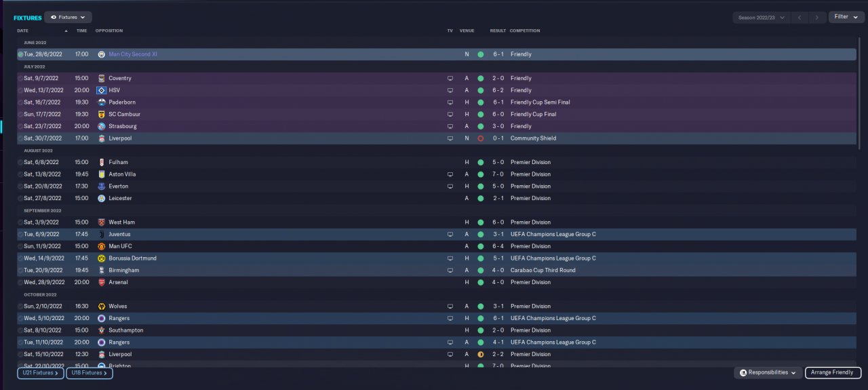Viewport: 868px width, 390px height.
Task: Expand the Filter dropdown
Action: pos(846,17)
